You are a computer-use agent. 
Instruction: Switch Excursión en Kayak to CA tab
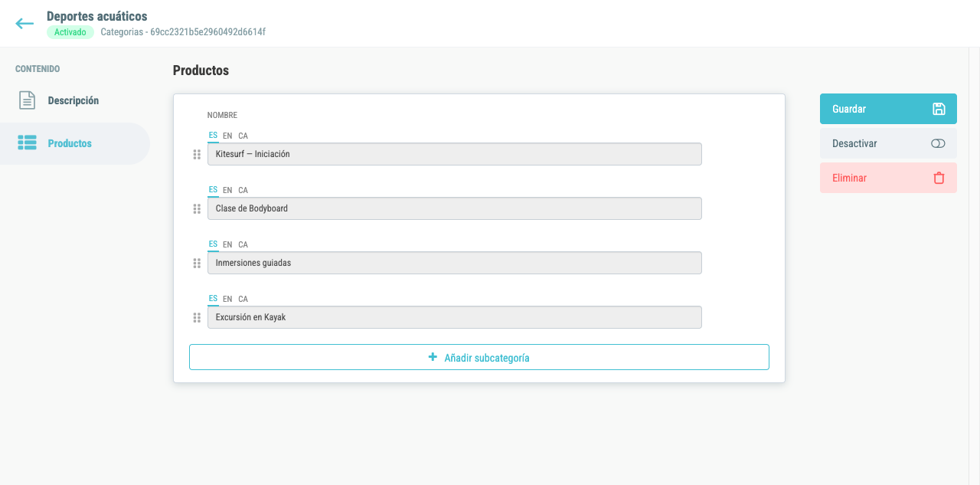pos(243,300)
